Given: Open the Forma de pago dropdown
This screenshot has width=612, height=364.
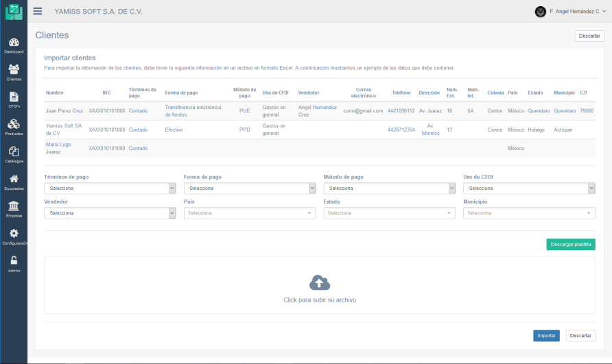Looking at the screenshot, I should pos(250,188).
